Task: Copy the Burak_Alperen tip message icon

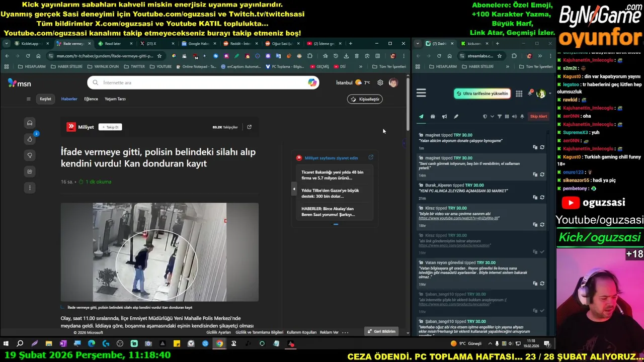Action: 535,198
